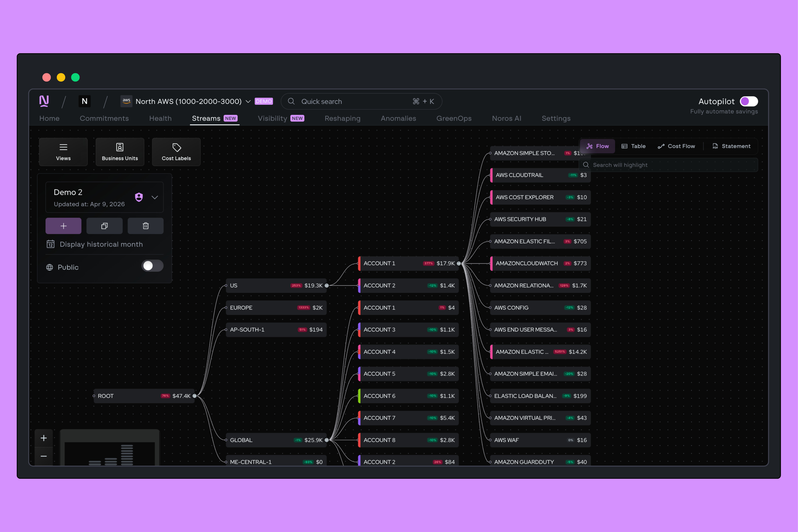Collapse the ROOT node expander dot
The height and width of the screenshot is (532, 798).
[x=194, y=396]
